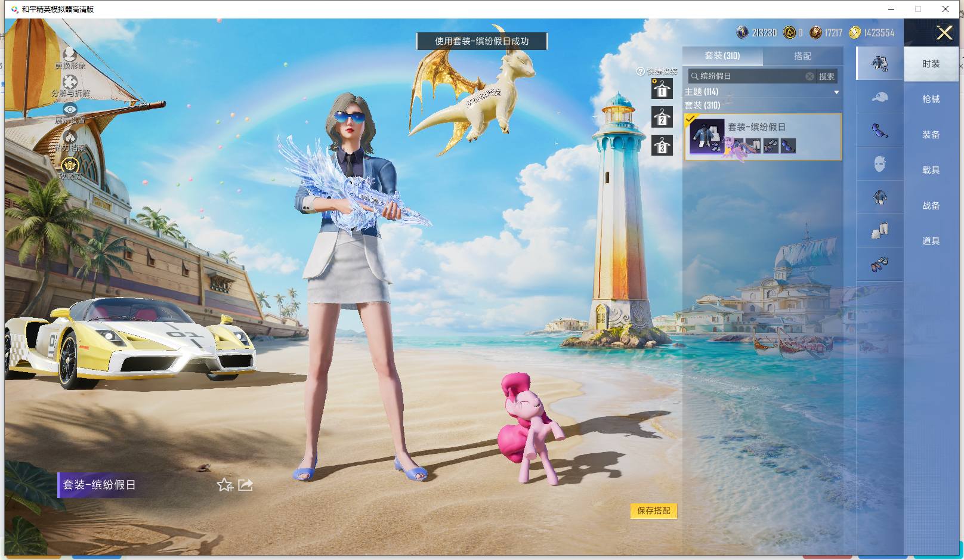Open the 枪械 weapons menu
964x560 pixels.
point(931,99)
